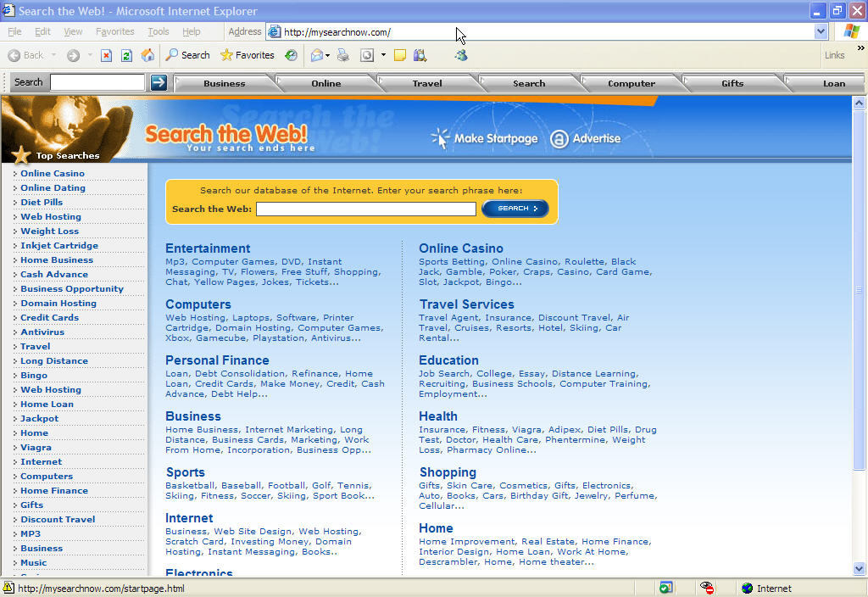Click the Stop page loading icon
The image size is (868, 597).
click(x=106, y=55)
